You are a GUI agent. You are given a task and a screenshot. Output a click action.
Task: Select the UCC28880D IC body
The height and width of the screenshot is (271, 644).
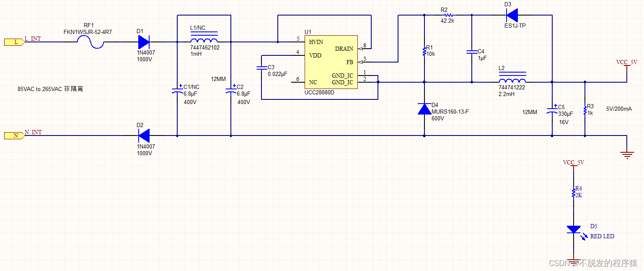[331, 62]
